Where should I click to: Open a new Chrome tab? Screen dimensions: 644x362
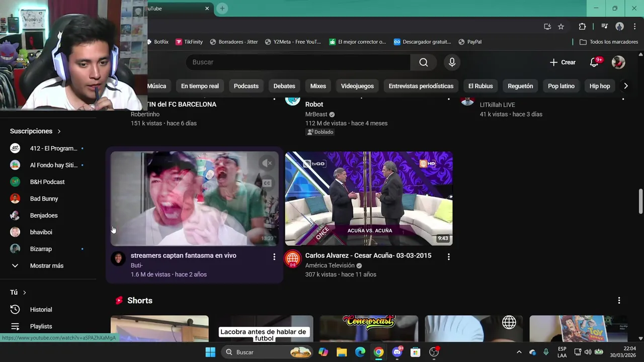(222, 9)
